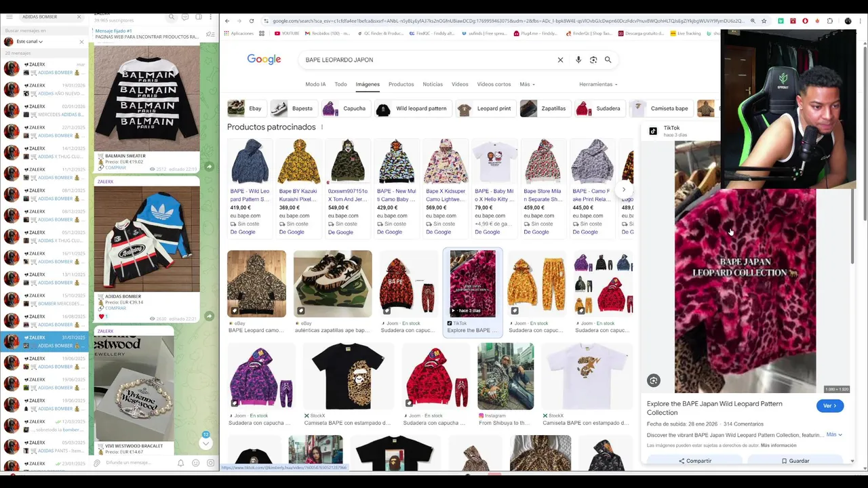Forward the BALMAIN SWEATER post

[x=209, y=167]
